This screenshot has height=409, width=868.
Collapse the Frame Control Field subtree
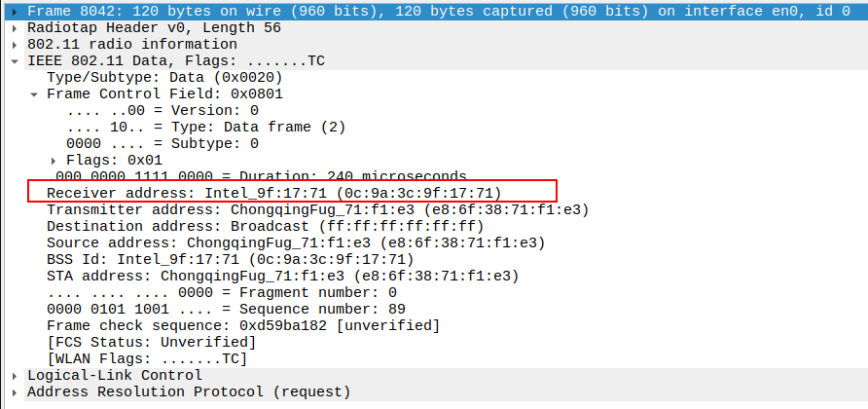34,93
